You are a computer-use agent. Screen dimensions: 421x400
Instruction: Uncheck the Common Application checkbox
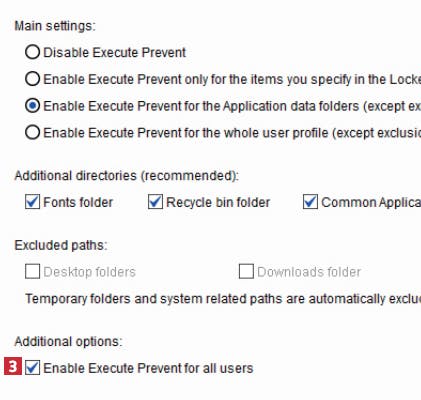click(x=310, y=202)
